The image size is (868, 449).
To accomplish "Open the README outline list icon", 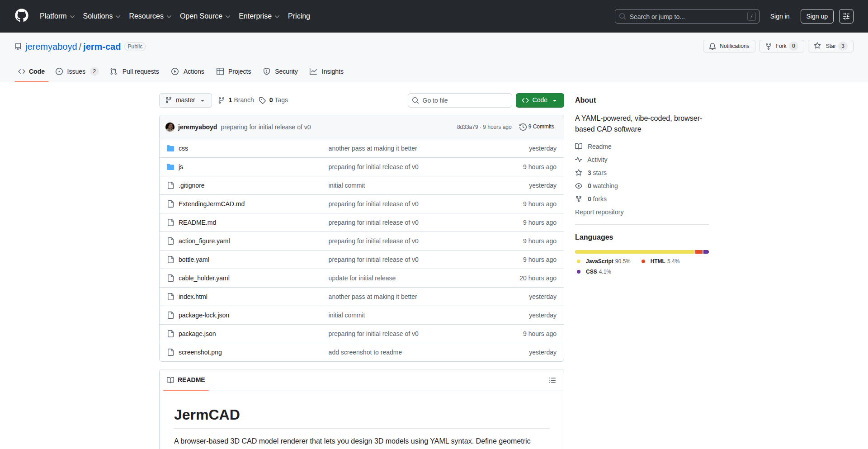I will [552, 380].
